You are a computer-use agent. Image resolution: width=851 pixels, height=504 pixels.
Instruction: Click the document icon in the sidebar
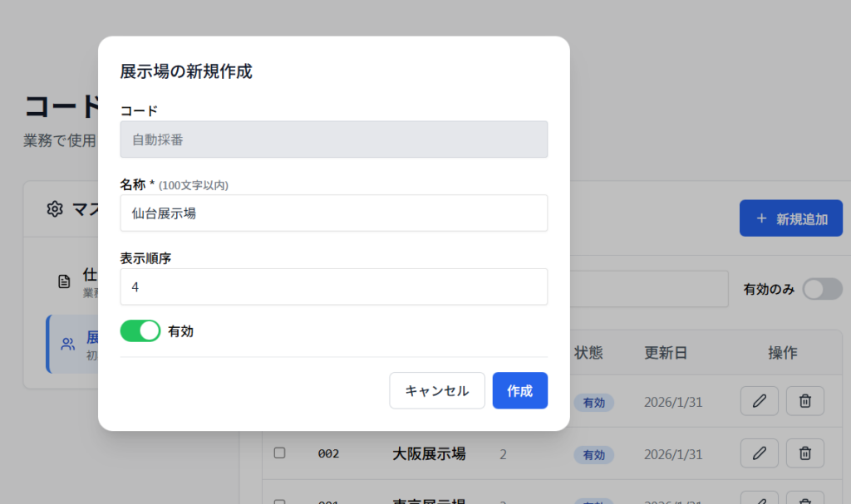coord(64,281)
